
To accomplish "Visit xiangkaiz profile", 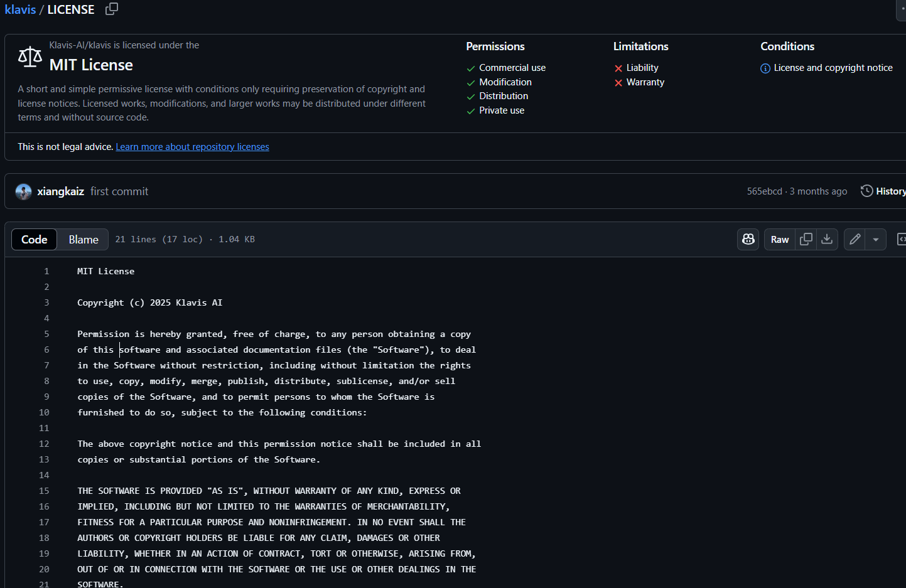I will [x=60, y=191].
